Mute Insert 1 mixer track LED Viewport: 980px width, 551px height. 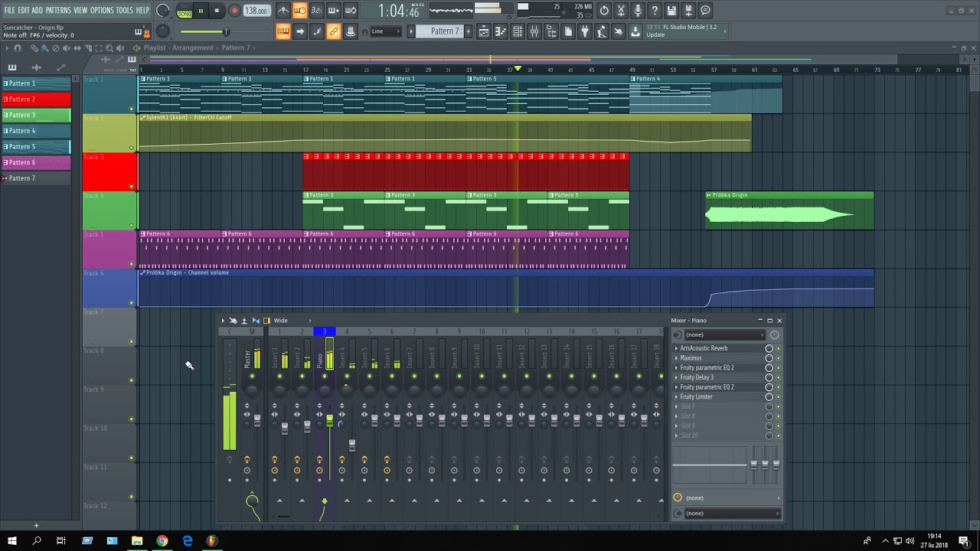click(x=279, y=376)
